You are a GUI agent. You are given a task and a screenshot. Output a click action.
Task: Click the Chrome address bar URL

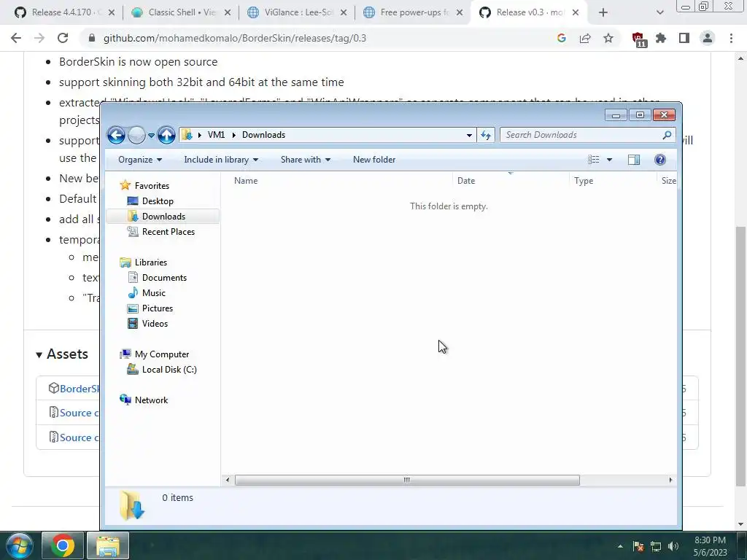[235, 39]
